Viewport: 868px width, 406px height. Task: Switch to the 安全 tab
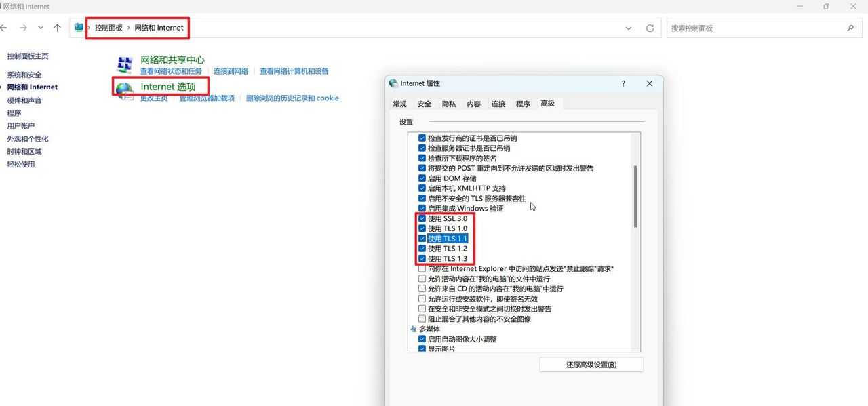tap(425, 104)
